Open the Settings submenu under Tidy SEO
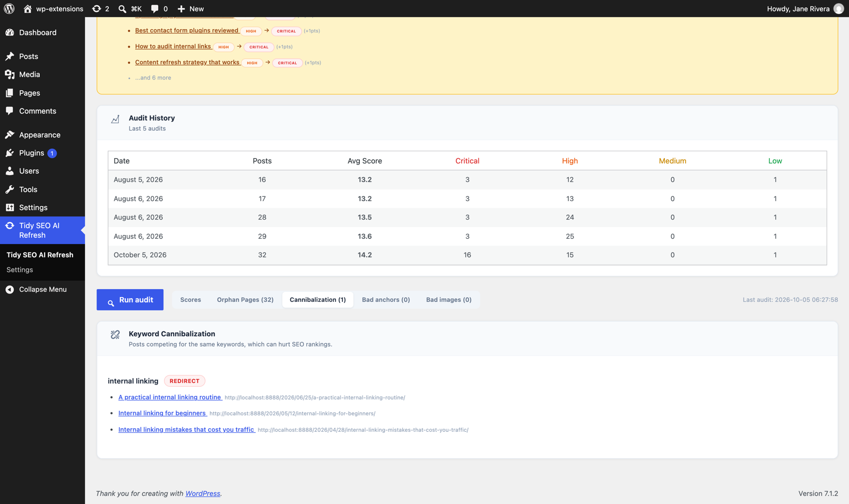 (20, 270)
